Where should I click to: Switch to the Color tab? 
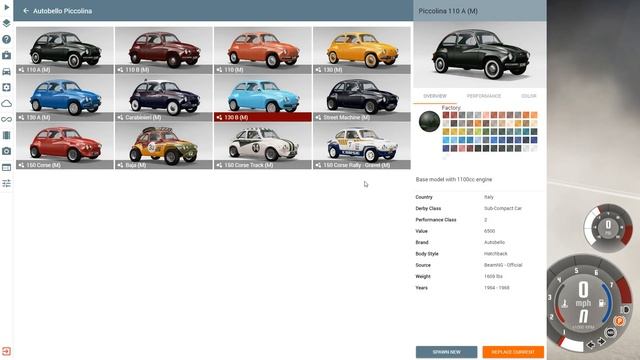pyautogui.click(x=529, y=96)
